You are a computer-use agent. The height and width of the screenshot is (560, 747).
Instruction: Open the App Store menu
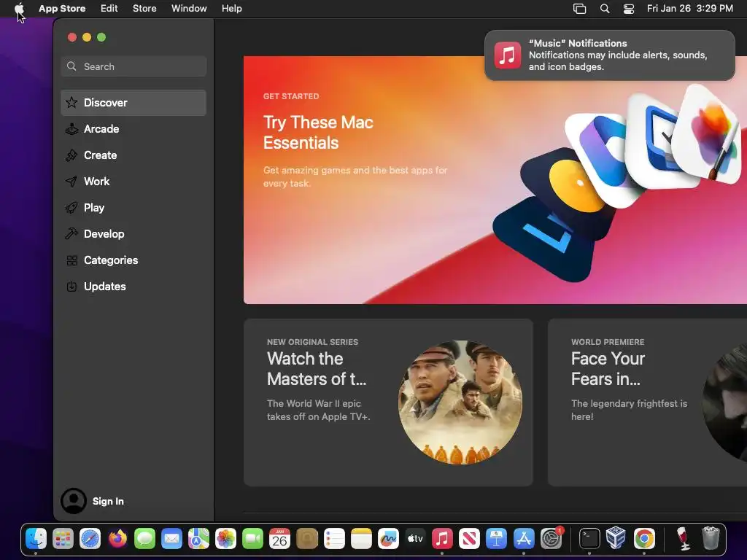coord(62,8)
